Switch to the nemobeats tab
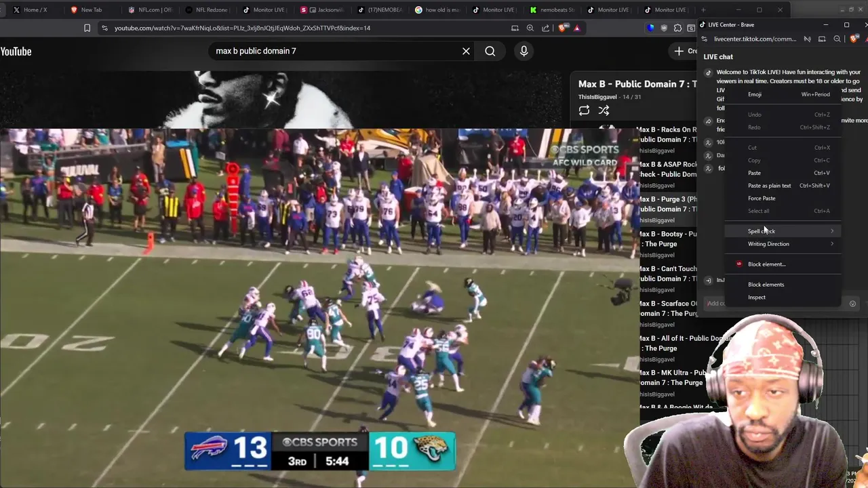Screen dimensions: 868x488 click(x=552, y=9)
